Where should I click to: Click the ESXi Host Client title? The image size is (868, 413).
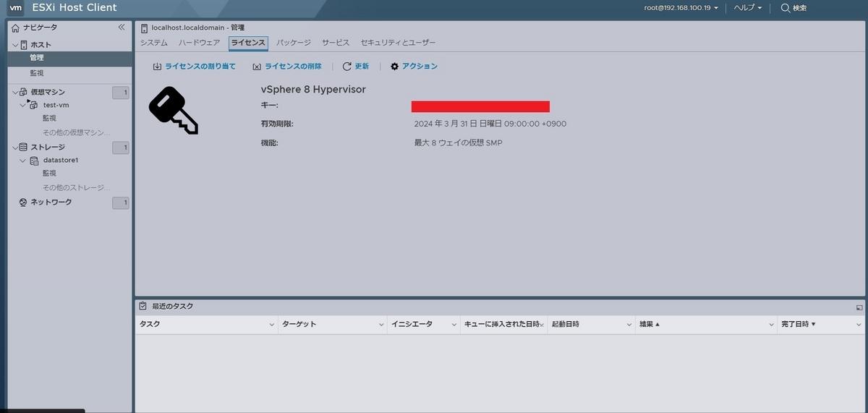(75, 8)
